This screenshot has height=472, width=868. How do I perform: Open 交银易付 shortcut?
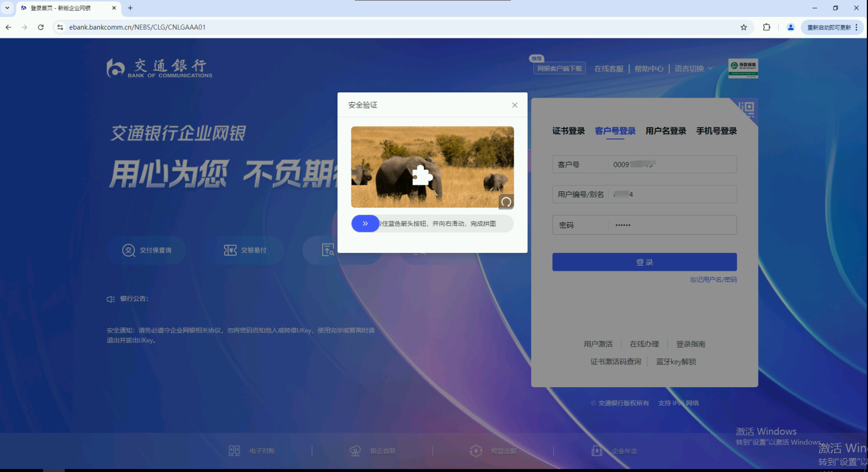(245, 251)
